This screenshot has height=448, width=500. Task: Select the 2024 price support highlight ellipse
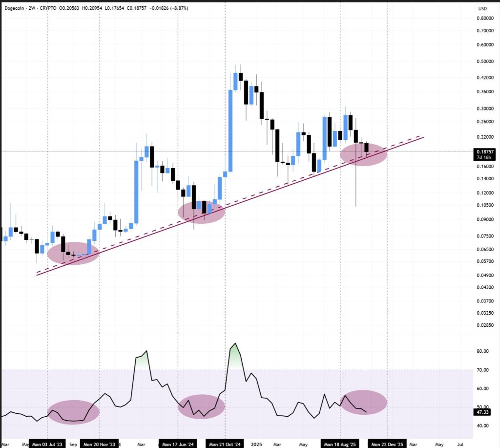coord(201,212)
